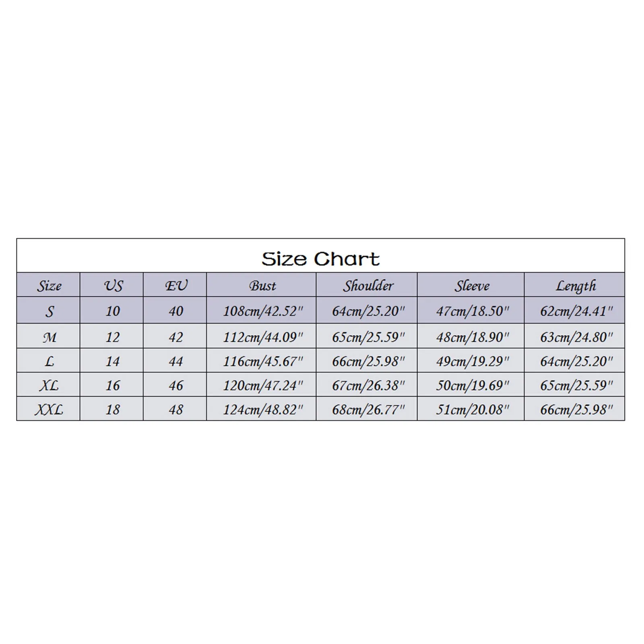
Task: Select the sleeve value 51cm/20.08"
Action: [x=472, y=410]
